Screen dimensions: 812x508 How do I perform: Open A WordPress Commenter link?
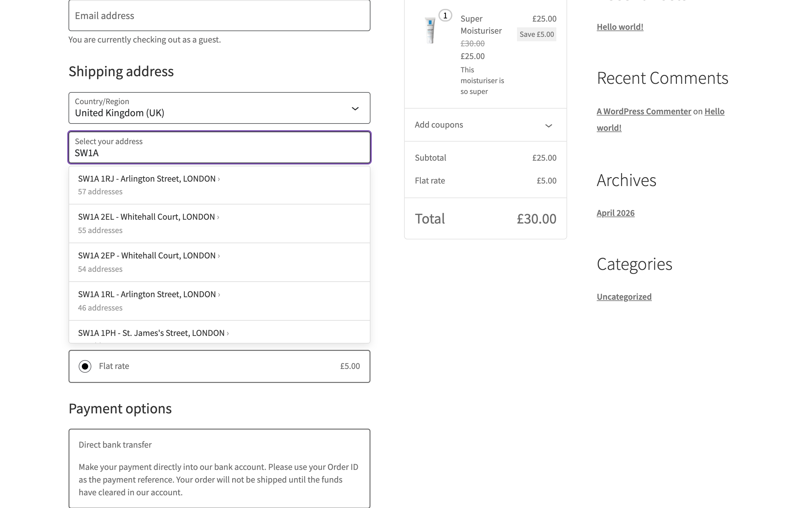point(644,111)
